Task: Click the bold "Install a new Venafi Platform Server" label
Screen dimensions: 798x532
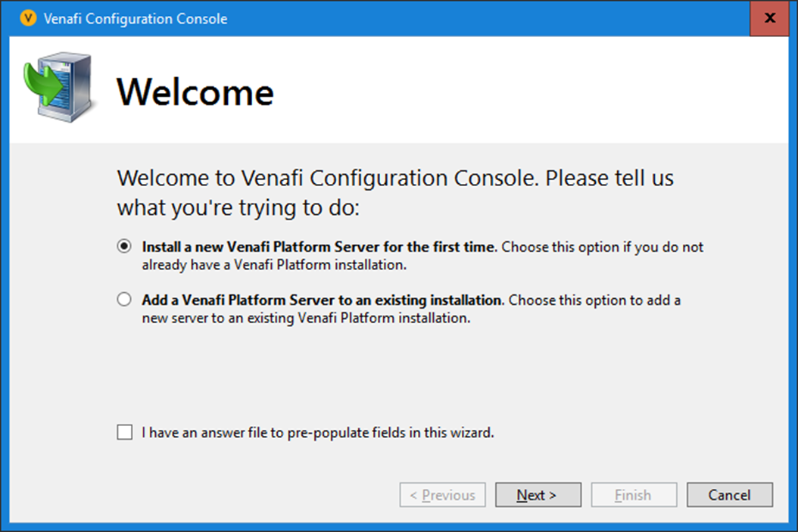Action: [x=319, y=247]
